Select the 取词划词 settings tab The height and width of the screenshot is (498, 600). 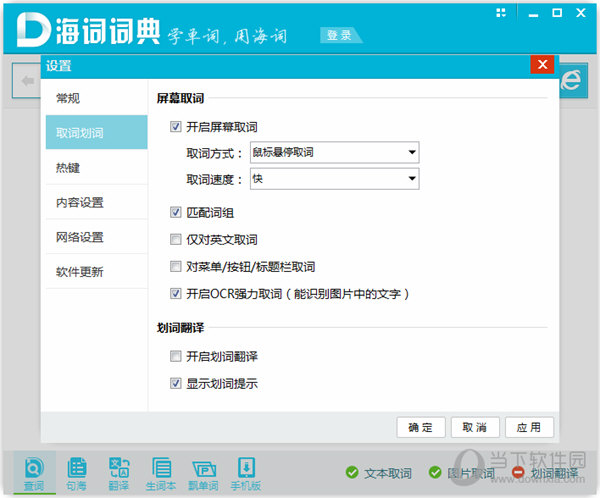96,132
